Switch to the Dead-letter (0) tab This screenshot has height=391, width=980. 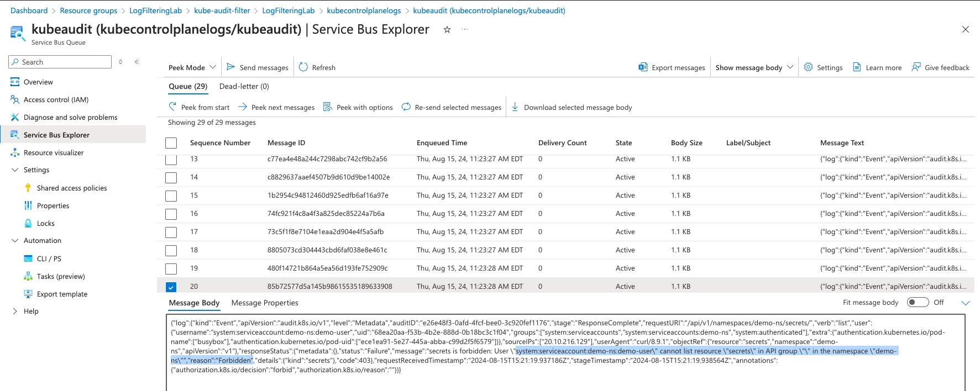click(x=244, y=86)
